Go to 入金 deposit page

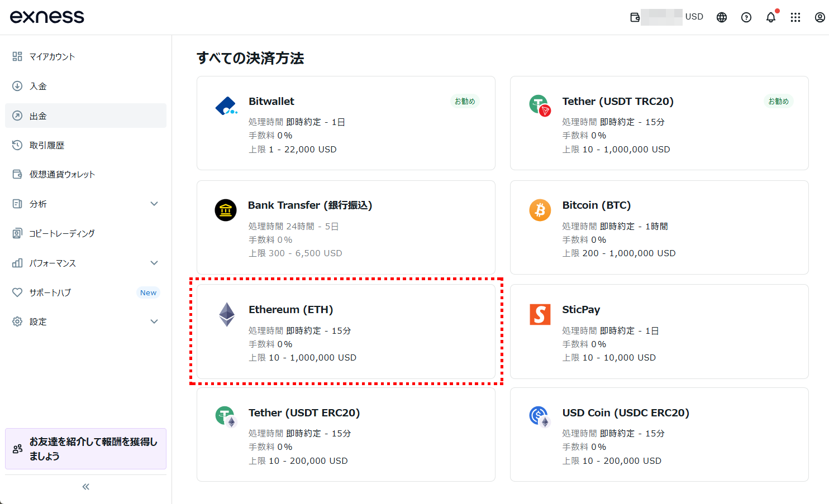point(85,86)
